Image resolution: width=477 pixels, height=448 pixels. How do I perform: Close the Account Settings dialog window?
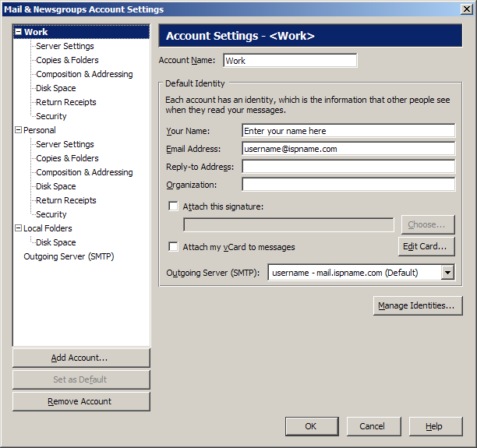pos(467,9)
